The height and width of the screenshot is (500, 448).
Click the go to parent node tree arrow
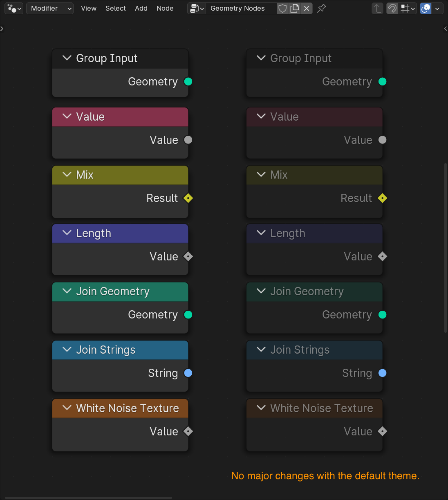(x=377, y=8)
